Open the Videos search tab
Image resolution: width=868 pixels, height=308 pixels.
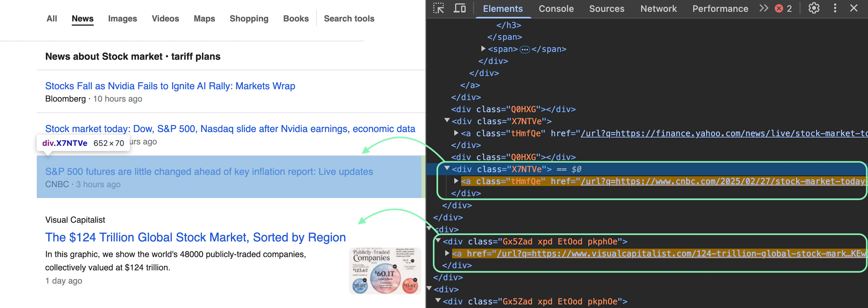(165, 19)
